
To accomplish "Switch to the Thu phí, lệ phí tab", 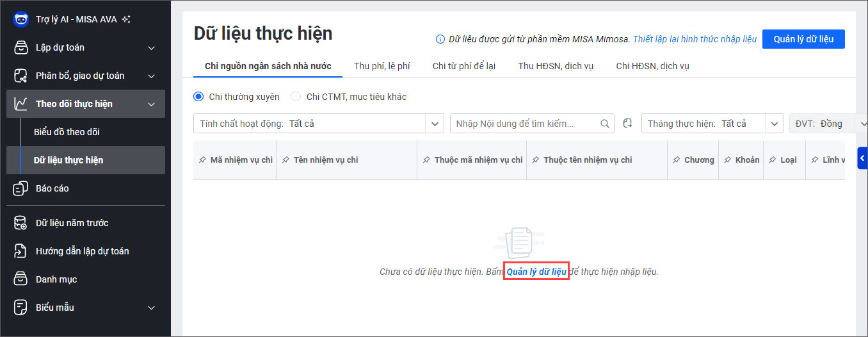I will (x=382, y=66).
